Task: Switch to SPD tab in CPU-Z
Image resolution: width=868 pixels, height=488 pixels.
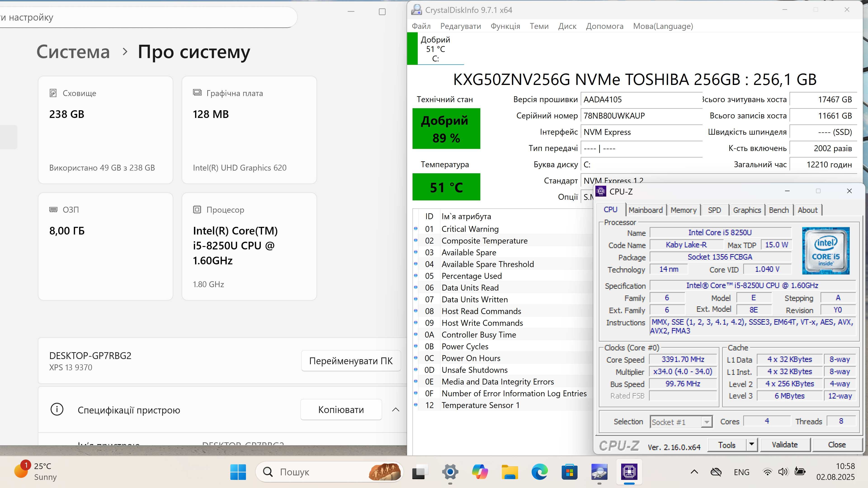Action: (714, 210)
